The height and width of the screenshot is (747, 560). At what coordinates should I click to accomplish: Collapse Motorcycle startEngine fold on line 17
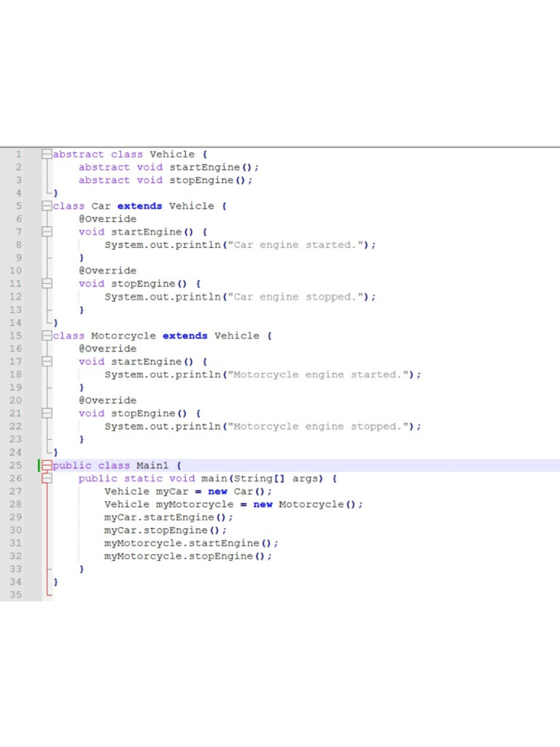click(x=47, y=361)
